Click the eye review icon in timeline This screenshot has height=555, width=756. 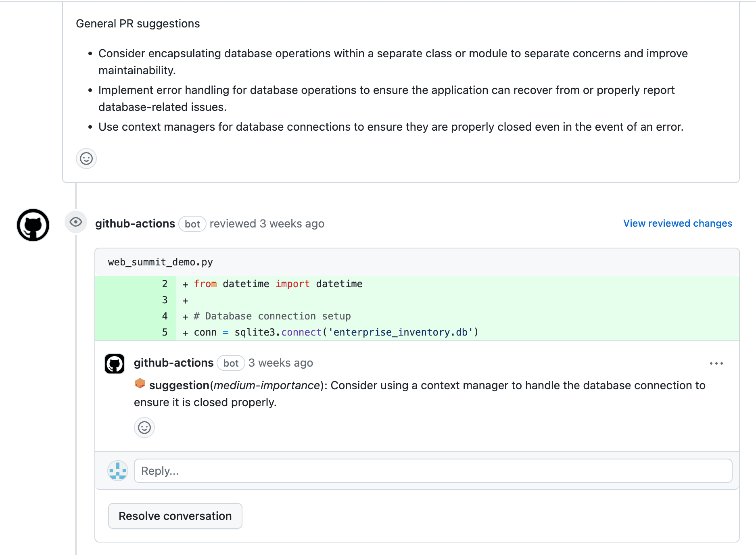(76, 222)
